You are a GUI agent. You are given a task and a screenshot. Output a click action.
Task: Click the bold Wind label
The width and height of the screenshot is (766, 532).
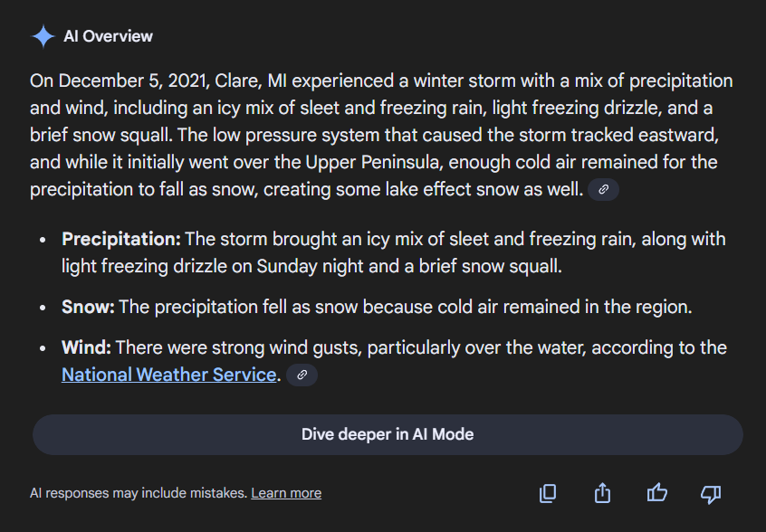[87, 347]
